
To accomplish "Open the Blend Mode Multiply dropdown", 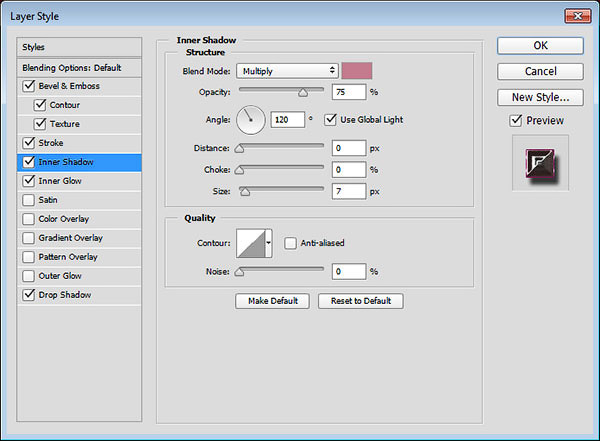I will pos(287,71).
